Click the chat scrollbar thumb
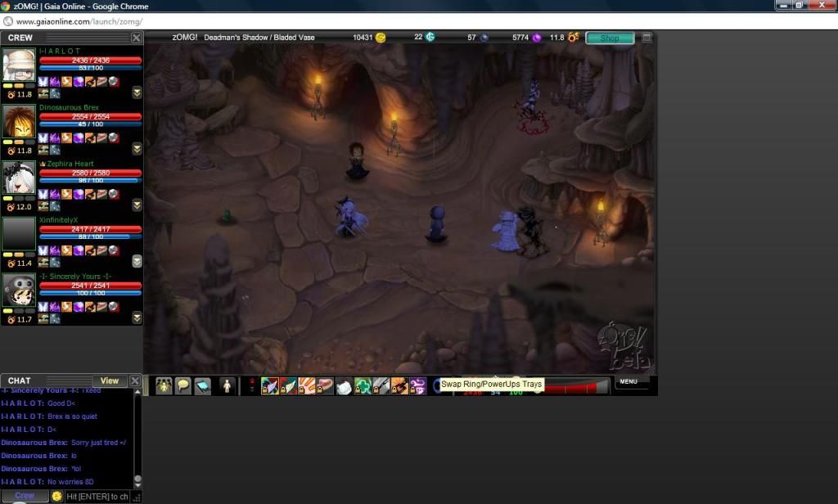838x504 pixels. 137,479
